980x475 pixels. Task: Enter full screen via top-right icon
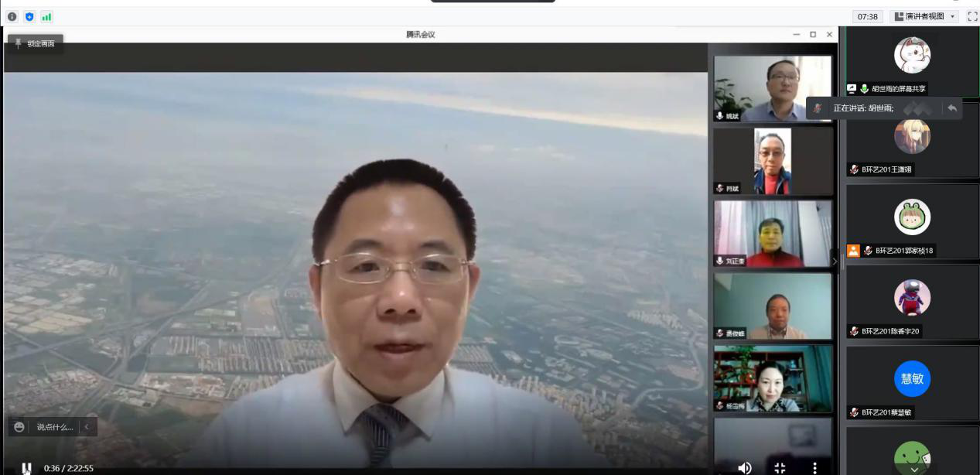(x=972, y=16)
